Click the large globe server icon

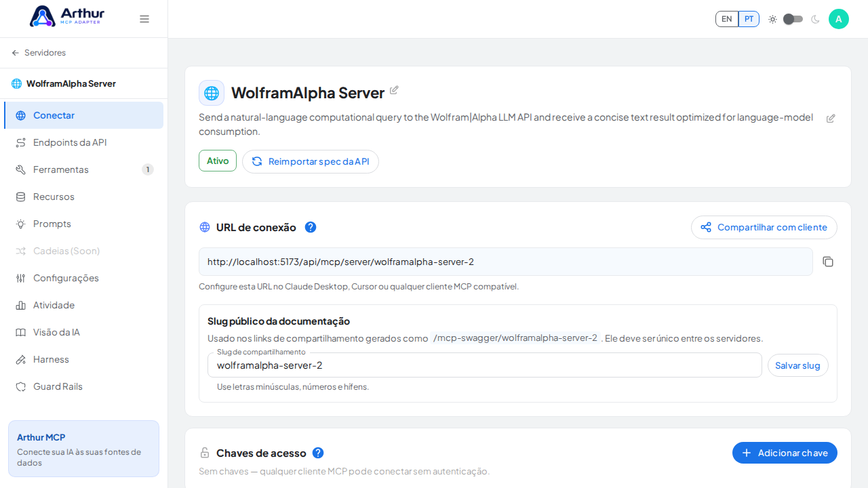(x=212, y=93)
